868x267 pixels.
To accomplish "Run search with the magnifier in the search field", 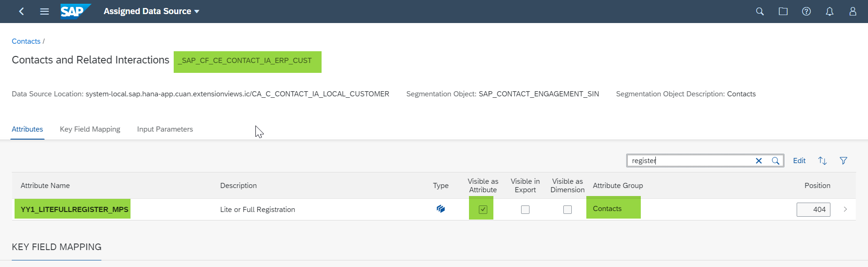I will click(776, 161).
